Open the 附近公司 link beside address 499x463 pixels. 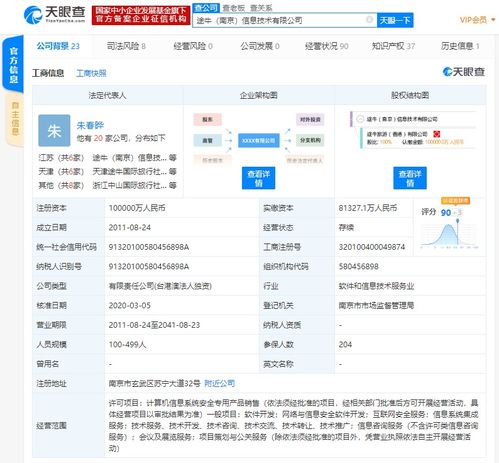tap(219, 383)
